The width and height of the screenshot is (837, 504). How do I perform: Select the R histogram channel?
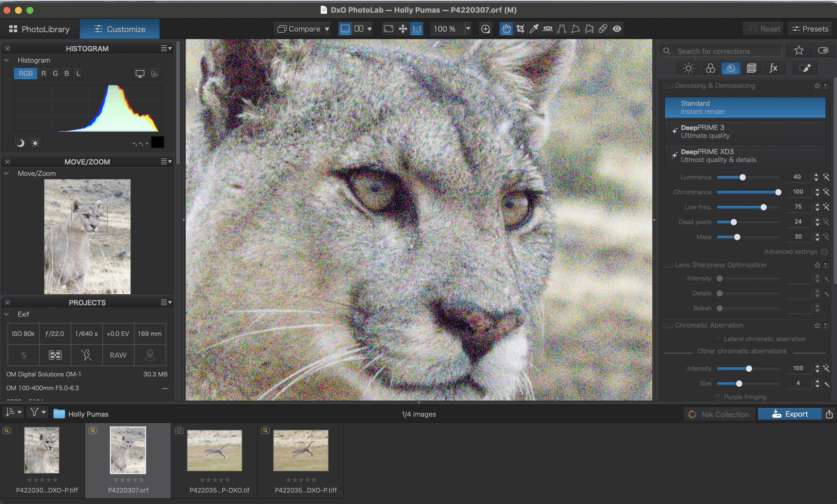click(x=43, y=73)
